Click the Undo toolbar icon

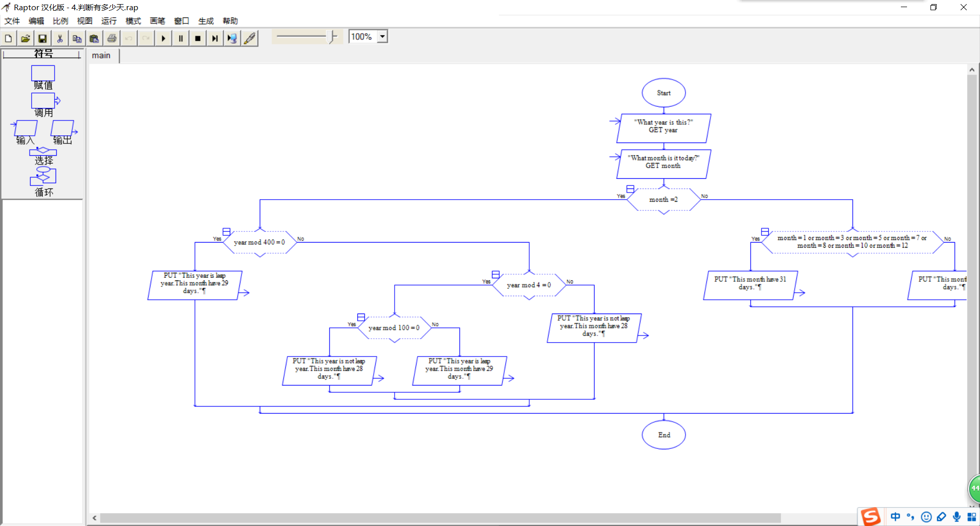pos(129,38)
